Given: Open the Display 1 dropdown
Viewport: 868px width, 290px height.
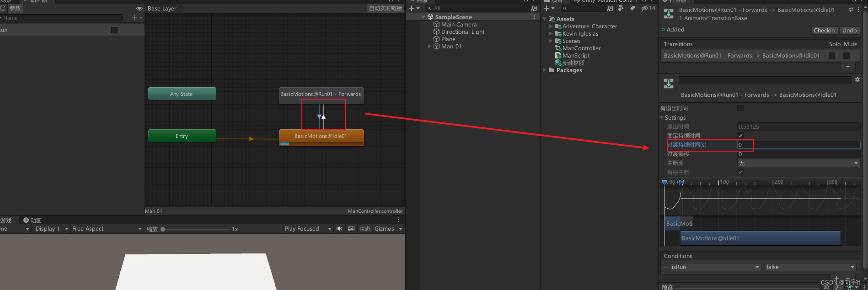Looking at the screenshot, I should point(52,229).
